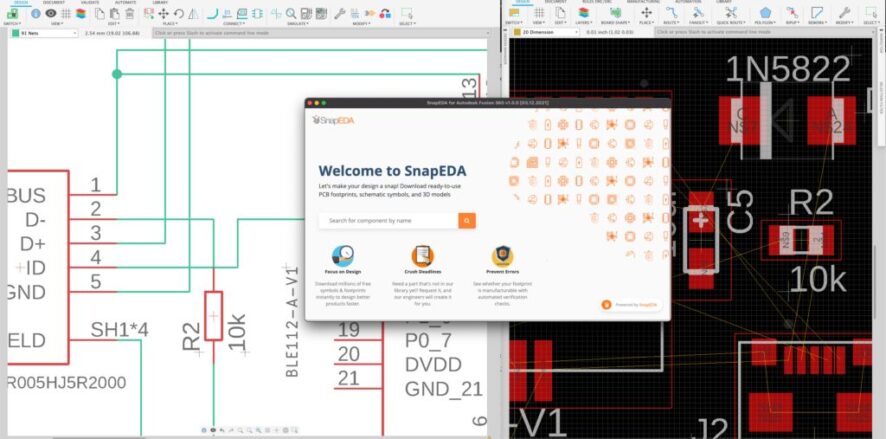This screenshot has height=439, width=886.
Task: Click the Add Part icon in schematic Place group
Action: click(x=149, y=13)
